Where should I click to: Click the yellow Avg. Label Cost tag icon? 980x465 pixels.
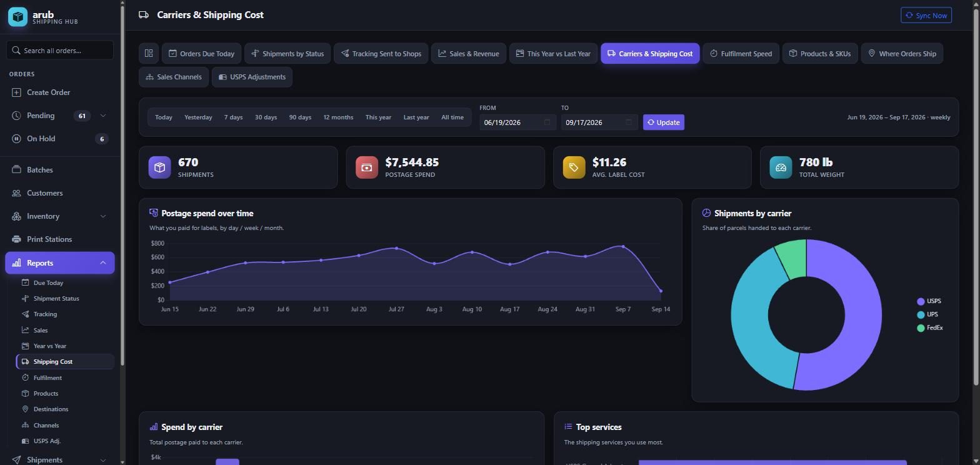click(x=574, y=167)
